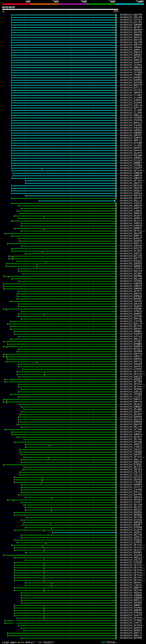Screen dimensions: 146x644
Task: Select the label UniRef100_B9HJ73
Action: coord(131,243)
